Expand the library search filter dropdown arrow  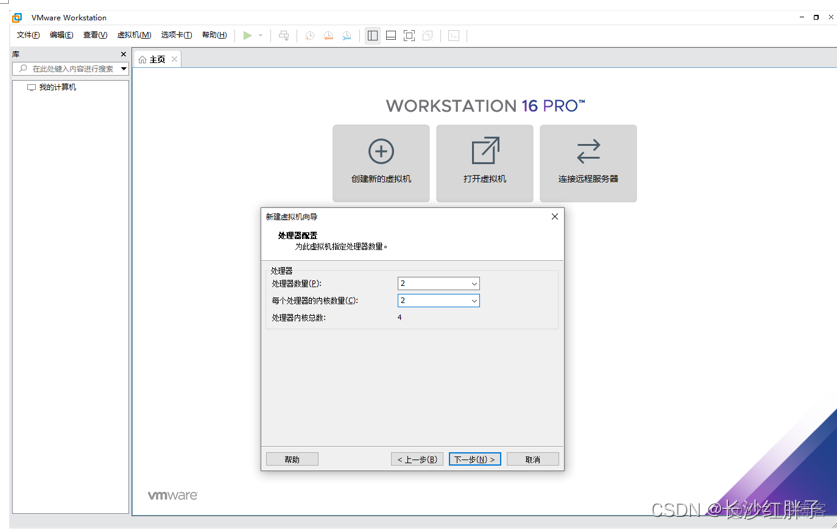[124, 69]
